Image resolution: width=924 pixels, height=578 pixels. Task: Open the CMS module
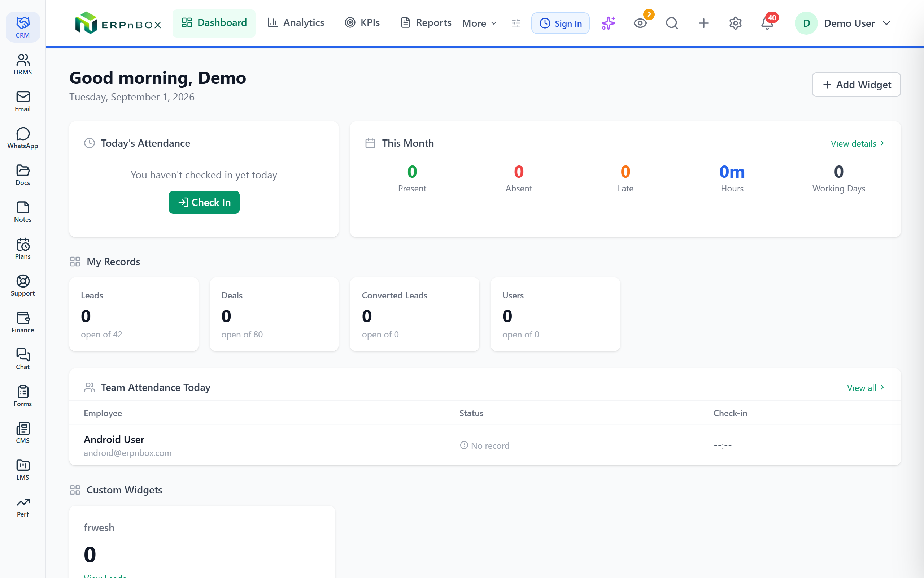(22, 433)
